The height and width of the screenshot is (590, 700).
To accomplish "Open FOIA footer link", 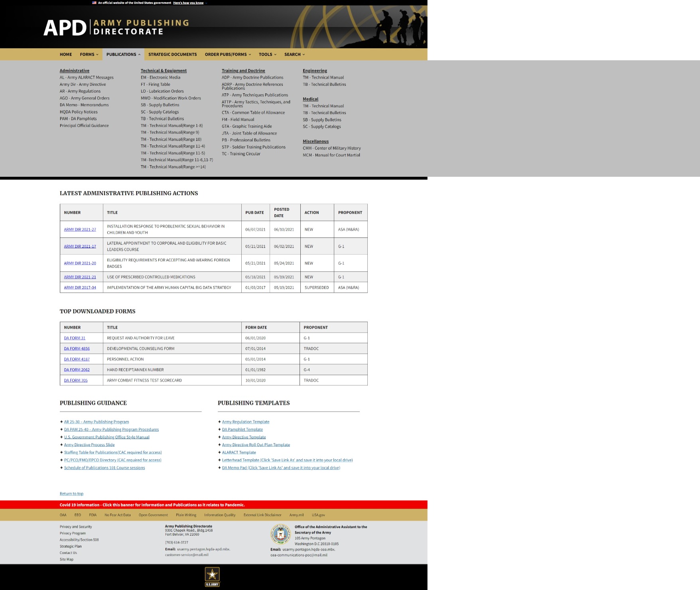I will click(x=93, y=515).
